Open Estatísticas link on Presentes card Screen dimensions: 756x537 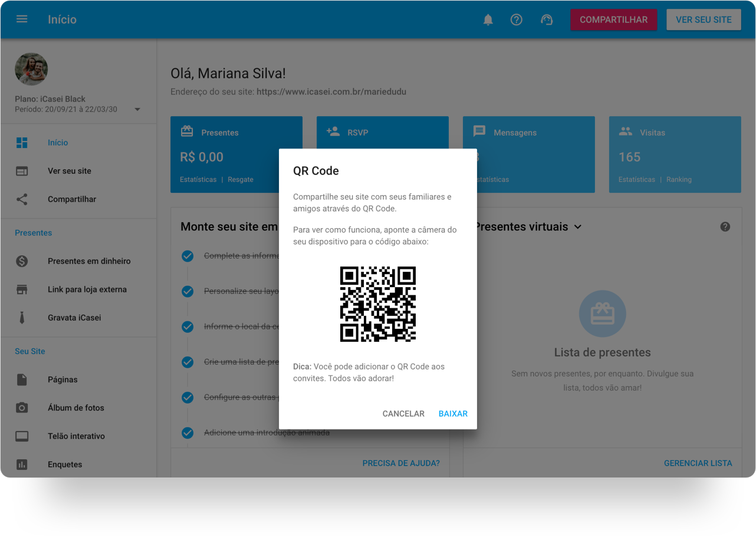pos(198,179)
